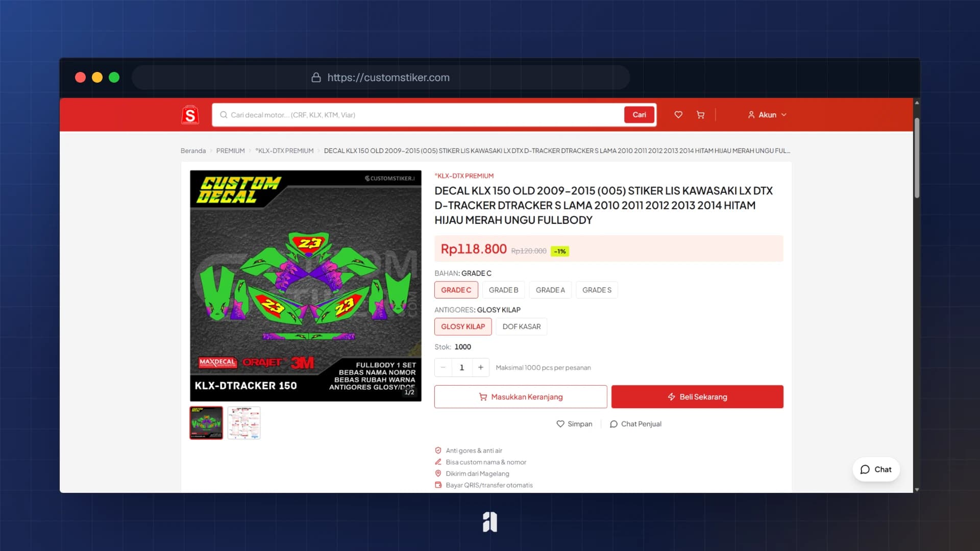Image resolution: width=980 pixels, height=551 pixels.
Task: Click Maksimal 1000 pcs per pesanan text
Action: point(543,368)
